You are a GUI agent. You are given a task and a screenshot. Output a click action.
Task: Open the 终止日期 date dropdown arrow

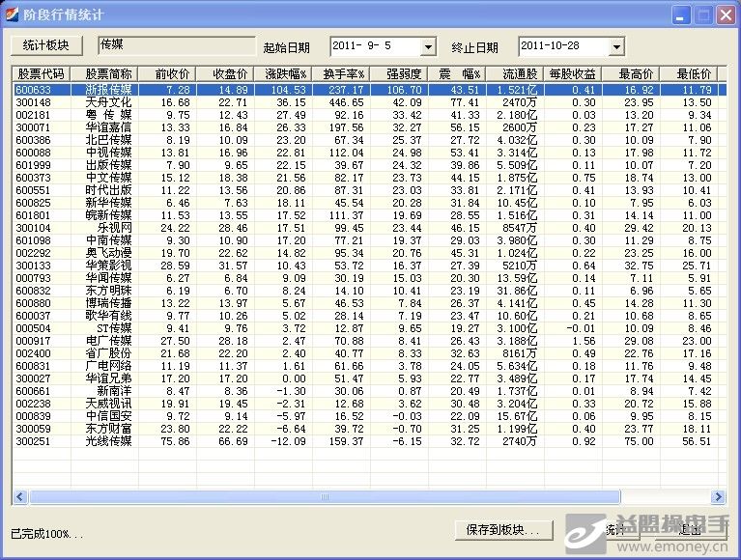tap(616, 46)
